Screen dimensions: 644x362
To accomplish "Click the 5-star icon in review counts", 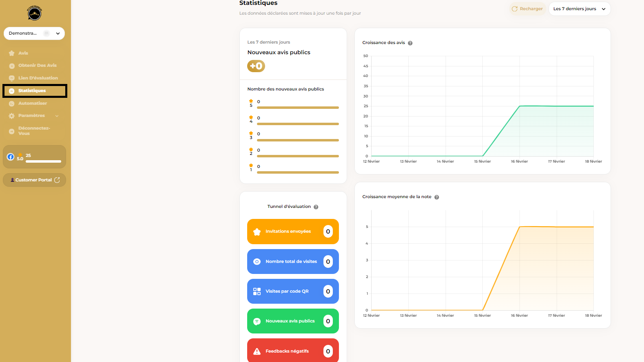I will click(251, 101).
